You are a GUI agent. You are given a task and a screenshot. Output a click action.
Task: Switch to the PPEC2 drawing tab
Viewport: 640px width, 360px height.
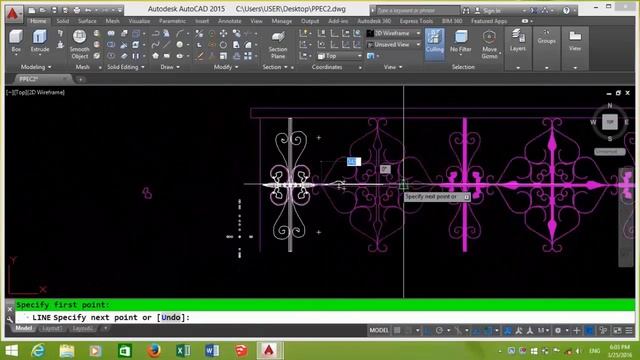pos(42,79)
